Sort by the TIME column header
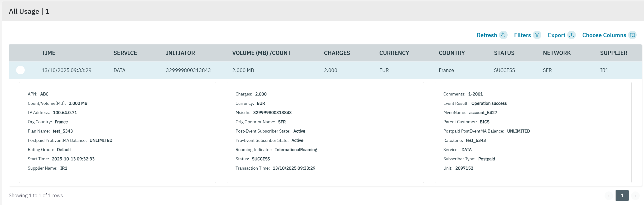The width and height of the screenshot is (644, 205). [x=48, y=53]
